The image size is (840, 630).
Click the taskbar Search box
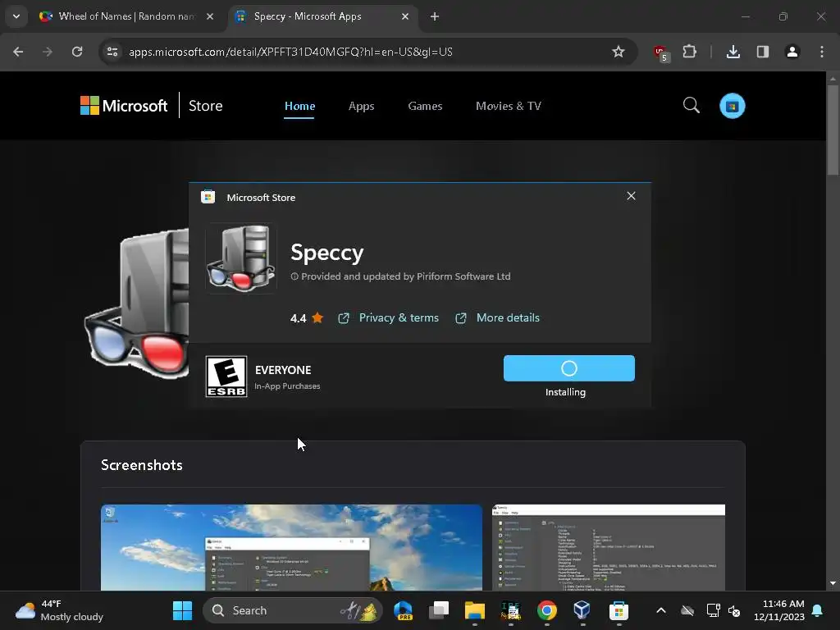point(293,610)
